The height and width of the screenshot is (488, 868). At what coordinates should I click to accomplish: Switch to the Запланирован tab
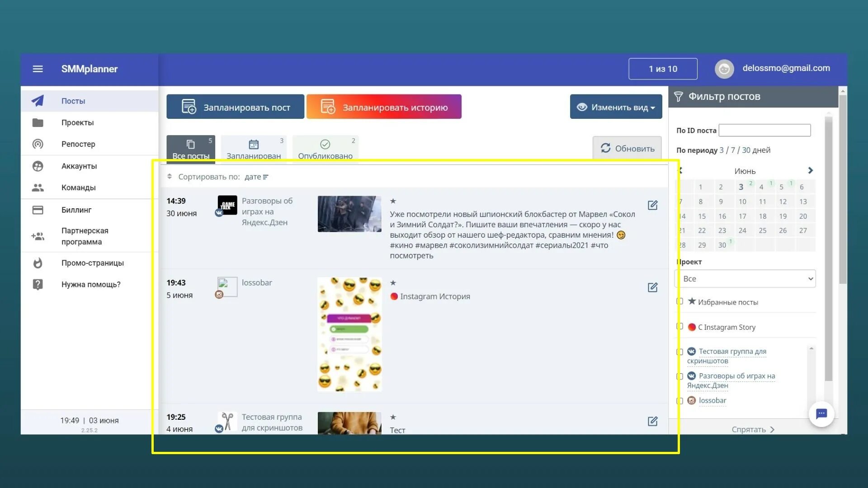coord(254,149)
